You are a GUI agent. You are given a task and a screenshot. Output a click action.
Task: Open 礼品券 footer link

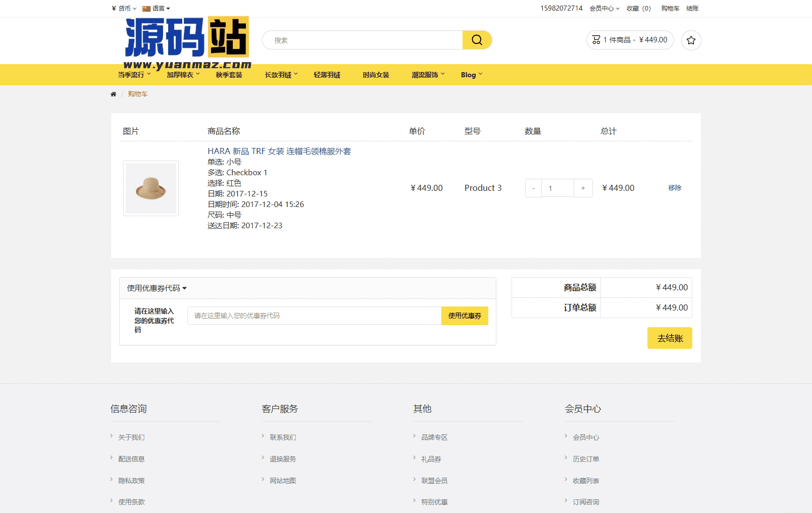click(431, 459)
